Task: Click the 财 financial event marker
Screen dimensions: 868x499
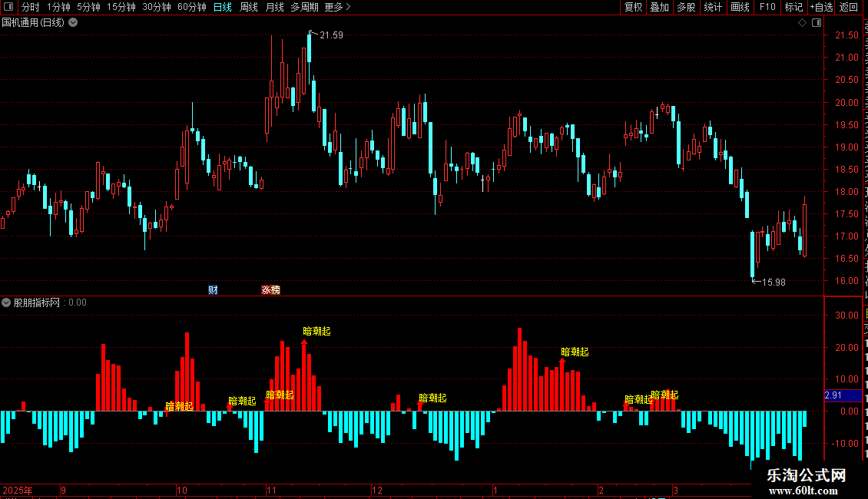Action: (213, 290)
